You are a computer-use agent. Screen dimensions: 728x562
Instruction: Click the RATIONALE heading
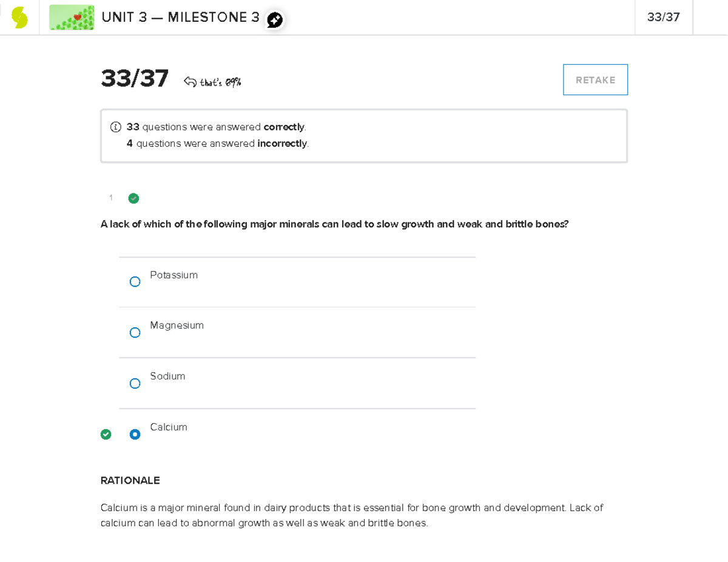(130, 481)
